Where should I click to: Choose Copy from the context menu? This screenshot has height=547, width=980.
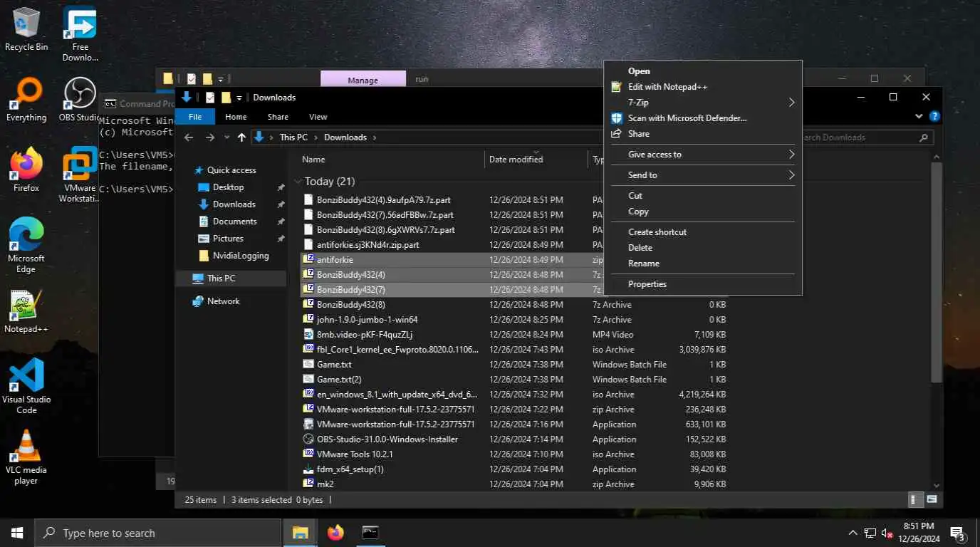(x=703, y=212)
